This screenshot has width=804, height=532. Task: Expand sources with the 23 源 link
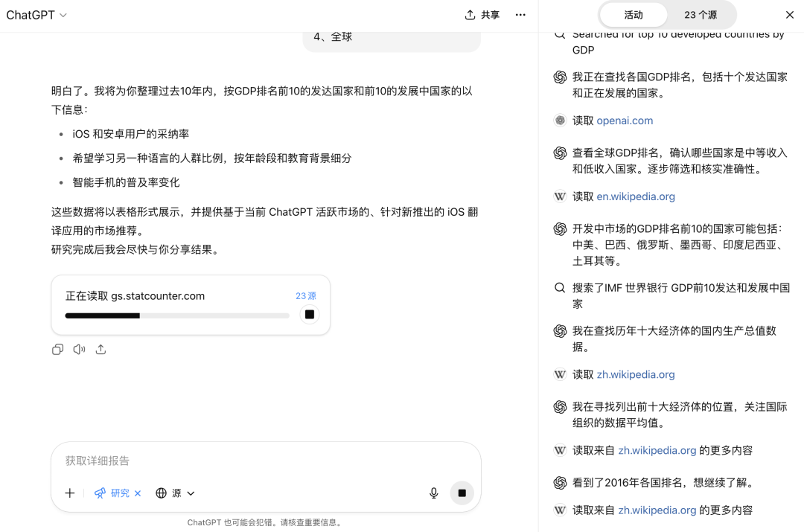(x=306, y=295)
